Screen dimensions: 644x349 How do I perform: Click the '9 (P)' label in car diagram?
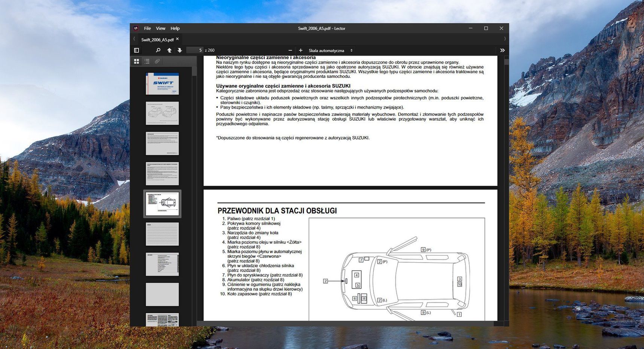click(x=426, y=250)
